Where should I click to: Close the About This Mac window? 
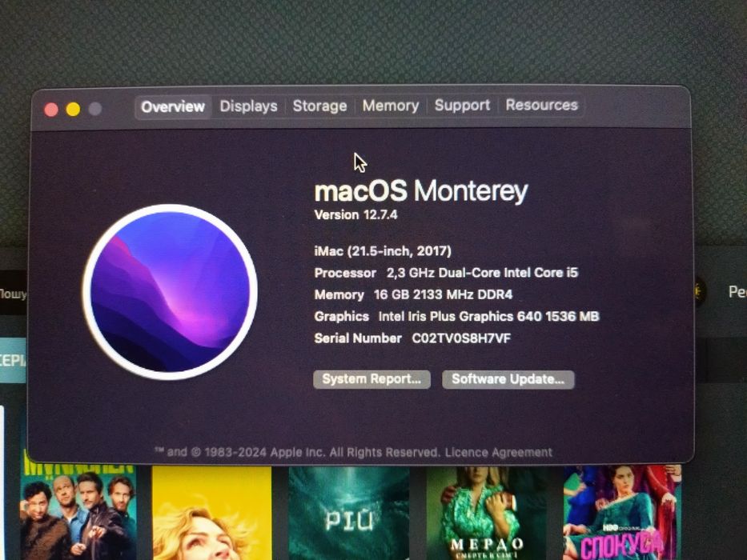click(x=51, y=110)
